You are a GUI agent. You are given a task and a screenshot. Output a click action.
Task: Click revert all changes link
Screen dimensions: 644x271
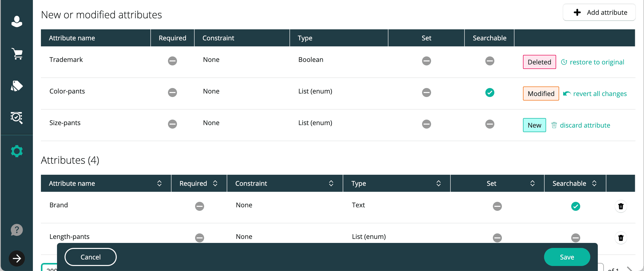coord(600,94)
